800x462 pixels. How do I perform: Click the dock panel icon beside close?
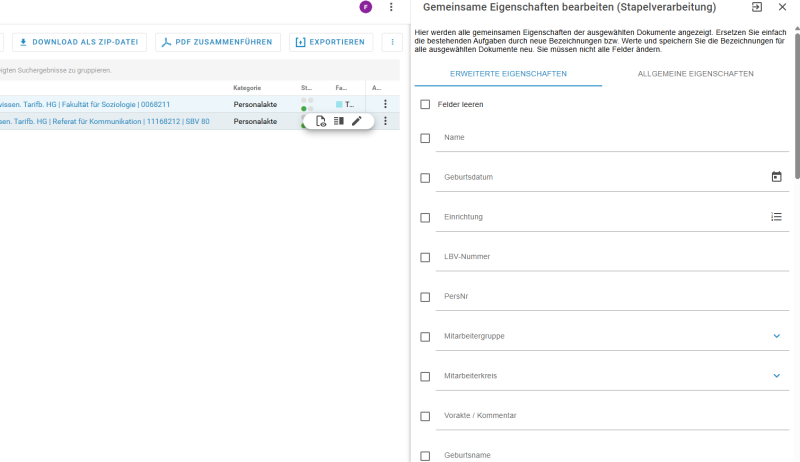757,7
